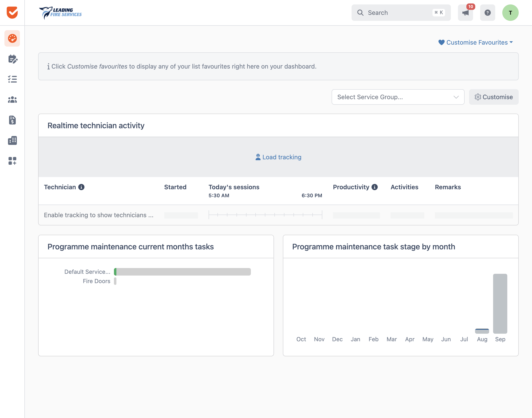Open the help question mark icon
The height and width of the screenshot is (418, 532).
pos(487,12)
